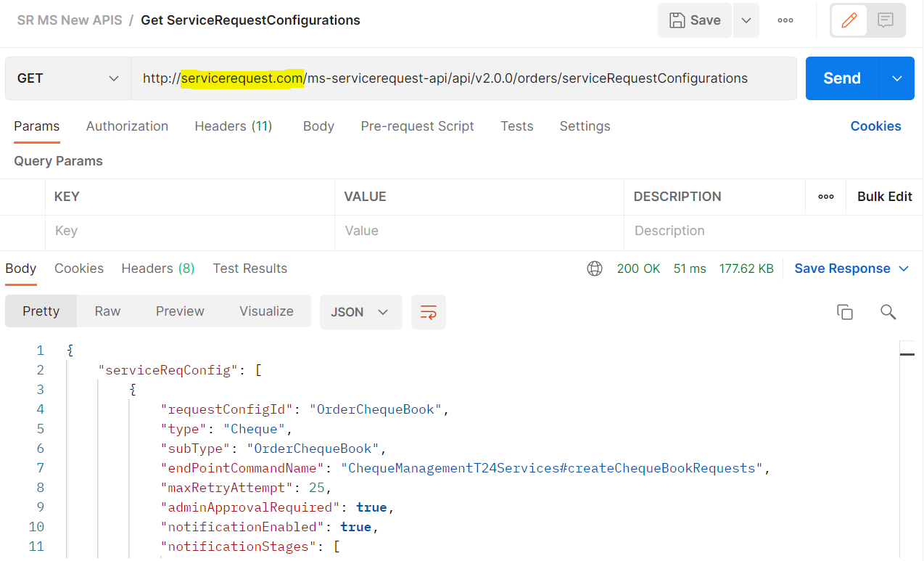Toggle line wrap icon in response
The height and width of the screenshot is (561, 924).
tap(428, 312)
